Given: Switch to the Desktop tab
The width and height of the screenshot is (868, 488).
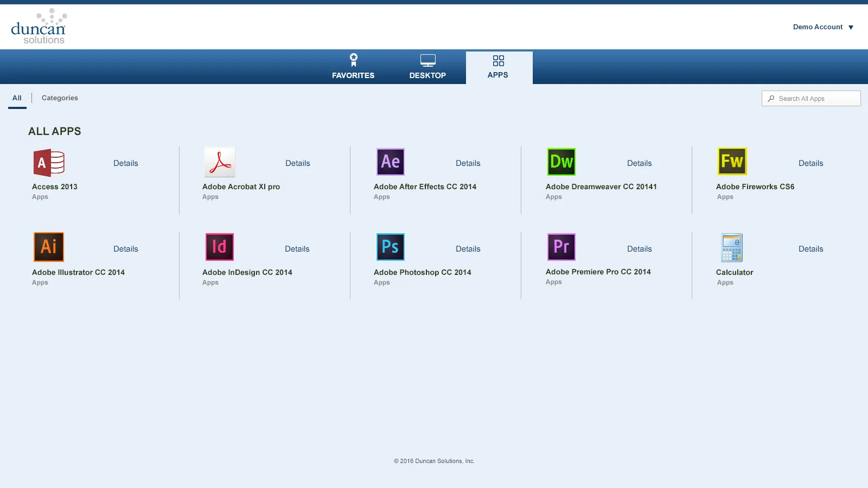Looking at the screenshot, I should 427,67.
